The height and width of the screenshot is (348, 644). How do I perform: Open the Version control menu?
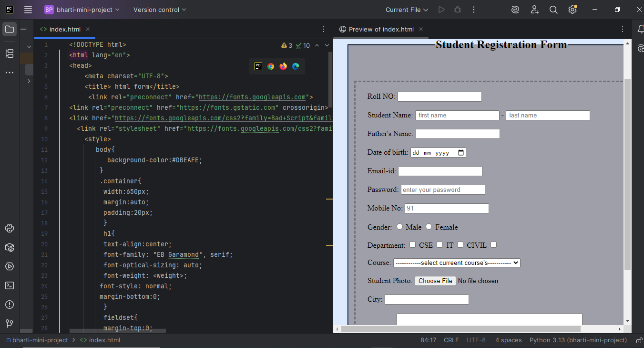[x=159, y=9]
